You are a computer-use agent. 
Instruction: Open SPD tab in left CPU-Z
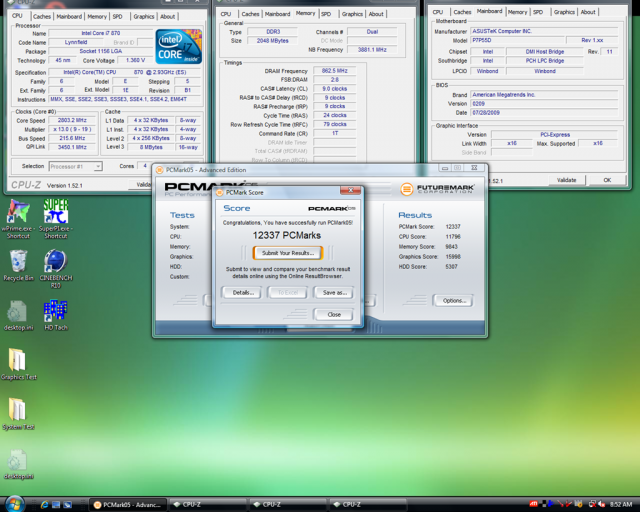(118, 17)
